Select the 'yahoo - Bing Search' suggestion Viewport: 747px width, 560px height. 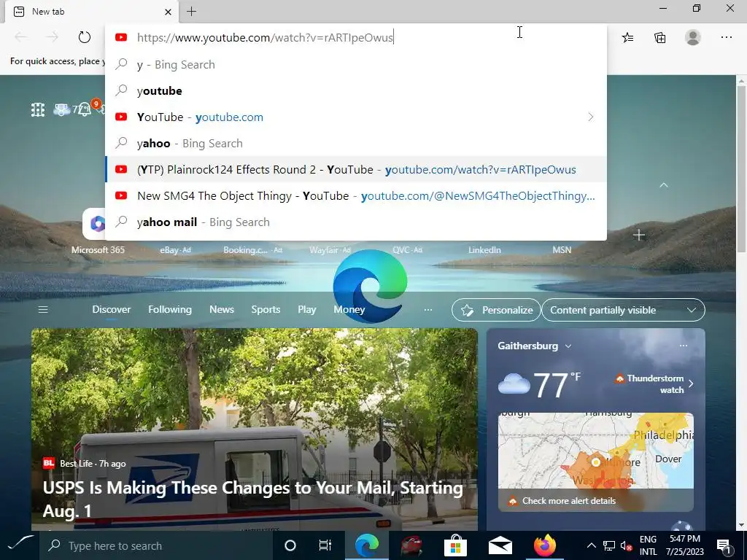click(356, 144)
